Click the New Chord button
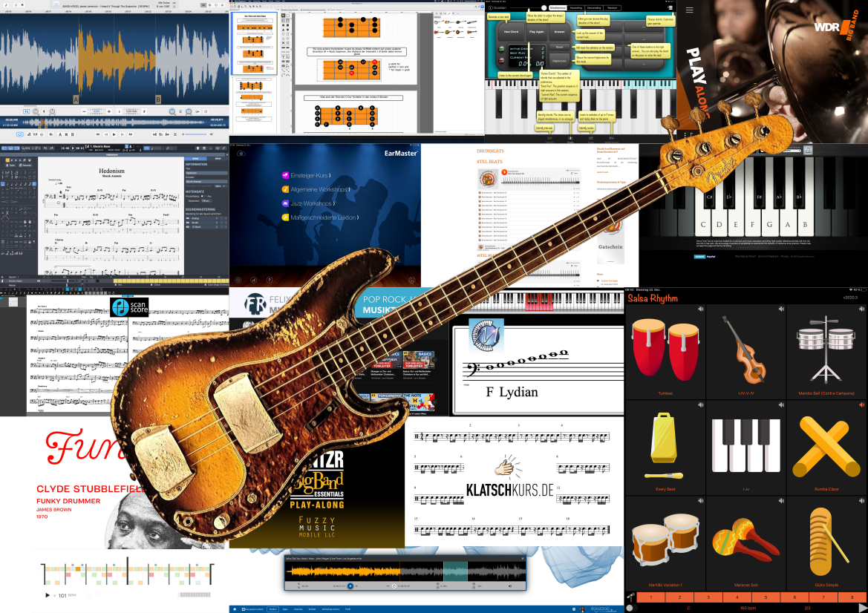This screenshot has height=613, width=868. tap(511, 31)
